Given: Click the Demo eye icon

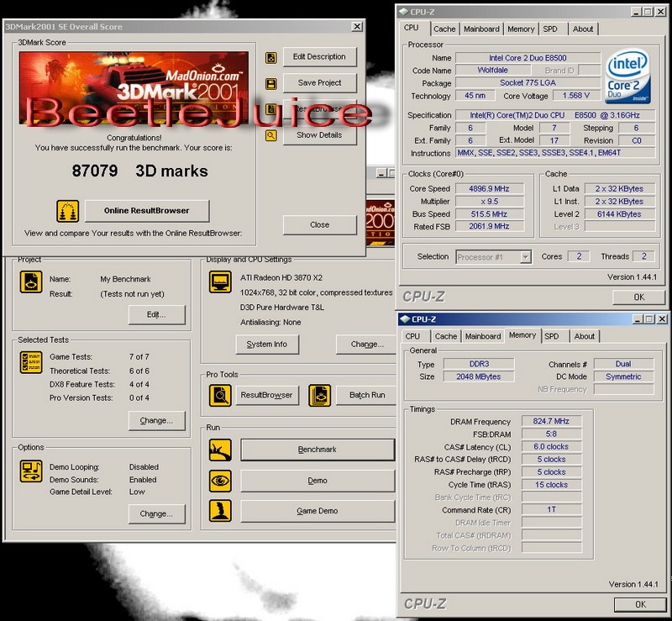Looking at the screenshot, I should pyautogui.click(x=220, y=481).
